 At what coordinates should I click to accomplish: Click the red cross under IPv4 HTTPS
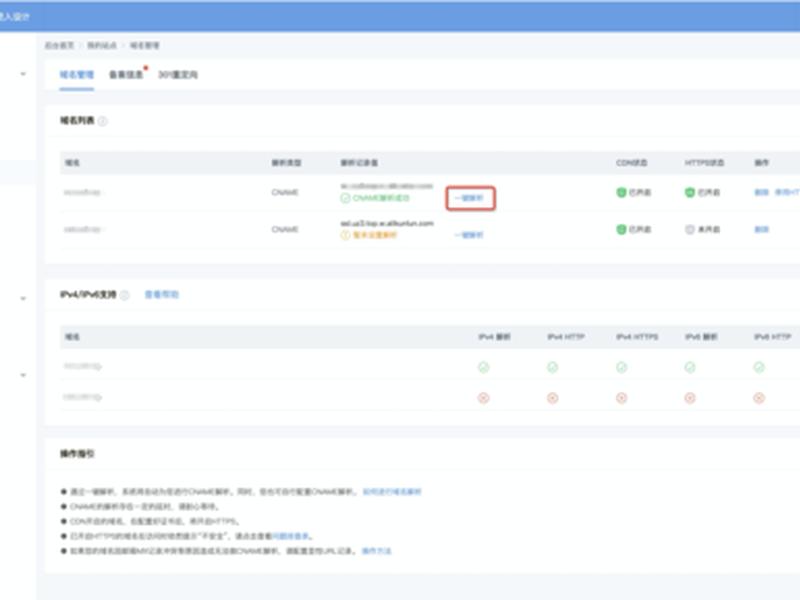(621, 397)
